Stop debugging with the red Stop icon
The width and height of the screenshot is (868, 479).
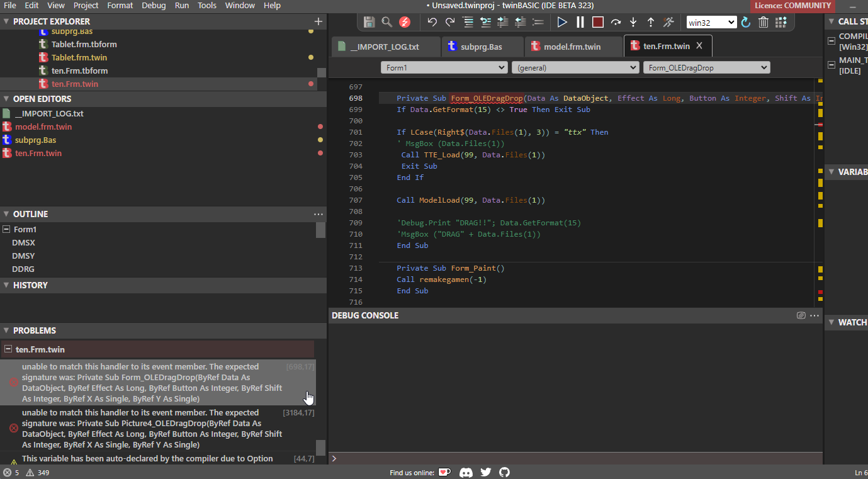[597, 21]
